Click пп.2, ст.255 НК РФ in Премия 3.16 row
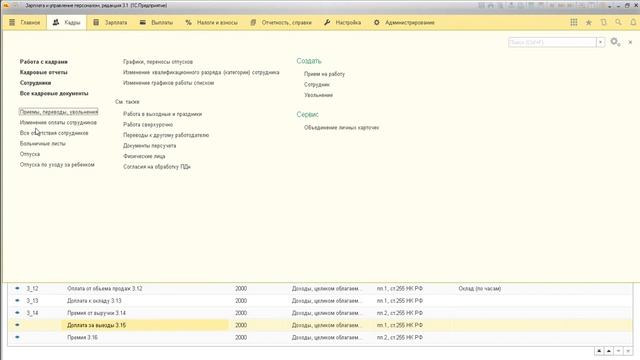The image size is (640, 360). click(x=400, y=338)
